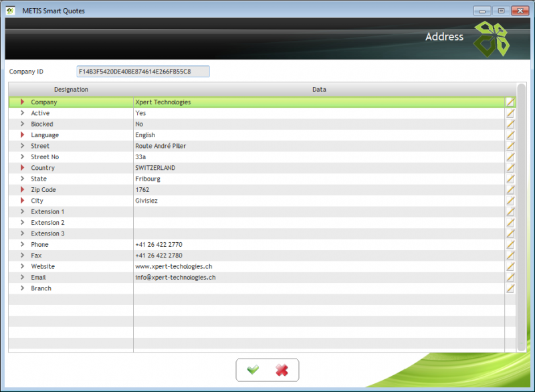Click the red arrow beside Country
Image resolution: width=535 pixels, height=392 pixels.
(x=22, y=167)
